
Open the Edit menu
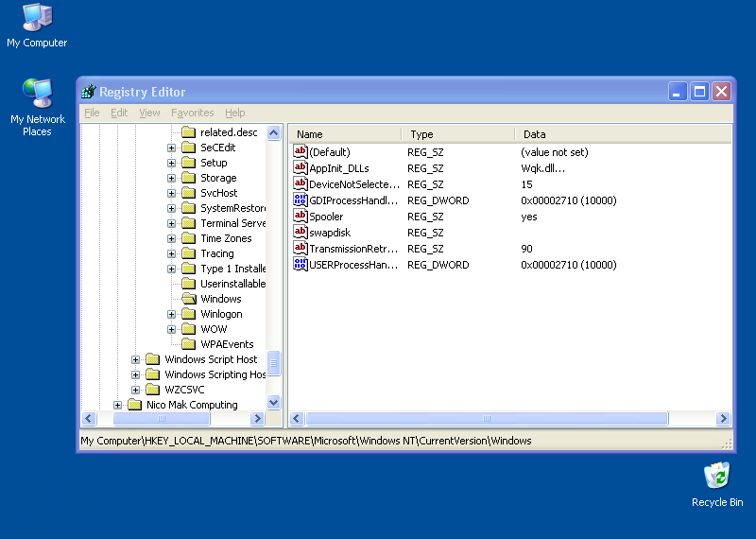(x=119, y=113)
